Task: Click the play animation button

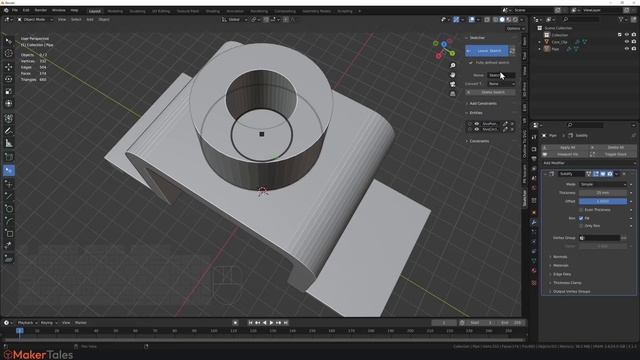Action: point(271,323)
